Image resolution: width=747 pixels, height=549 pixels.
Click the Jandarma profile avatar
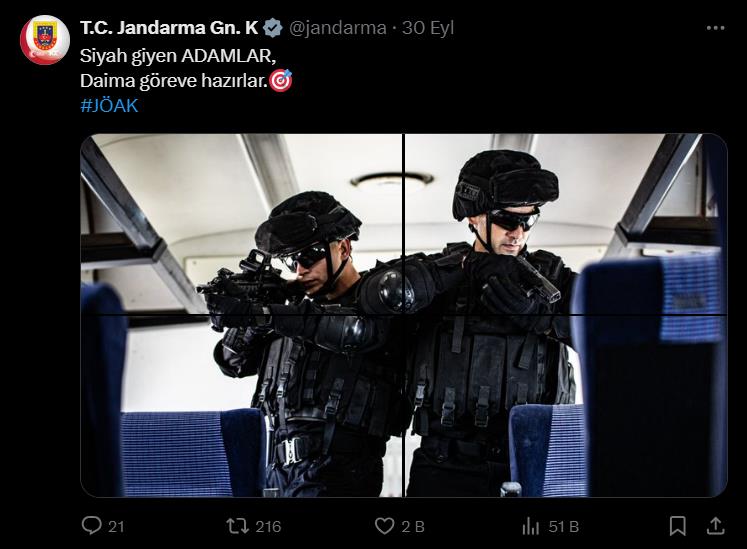[x=45, y=40]
